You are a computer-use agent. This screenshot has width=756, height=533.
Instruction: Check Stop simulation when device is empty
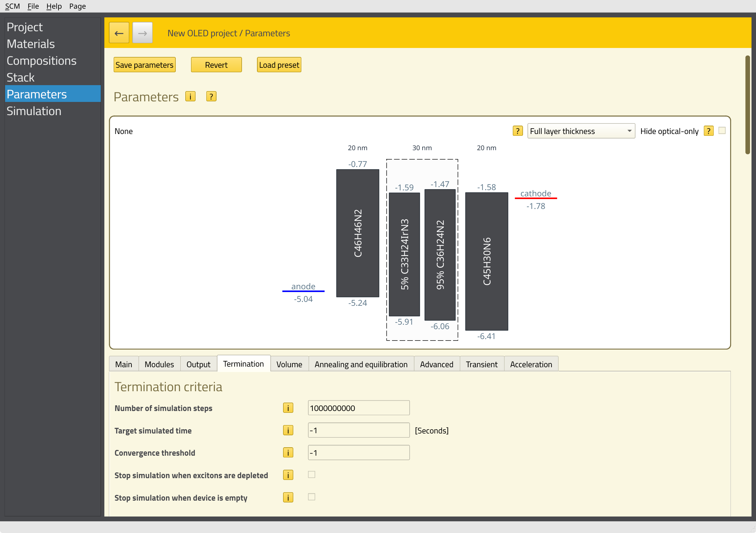coord(311,497)
